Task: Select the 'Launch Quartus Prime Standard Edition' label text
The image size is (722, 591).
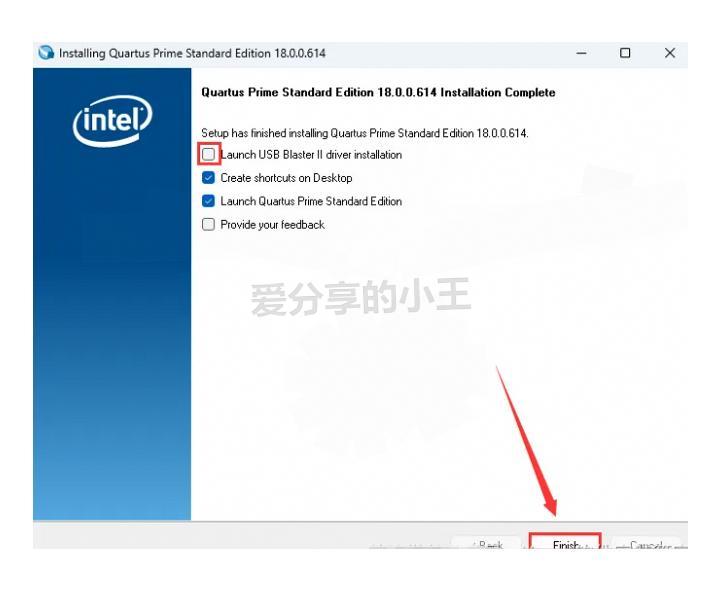Action: click(x=311, y=201)
